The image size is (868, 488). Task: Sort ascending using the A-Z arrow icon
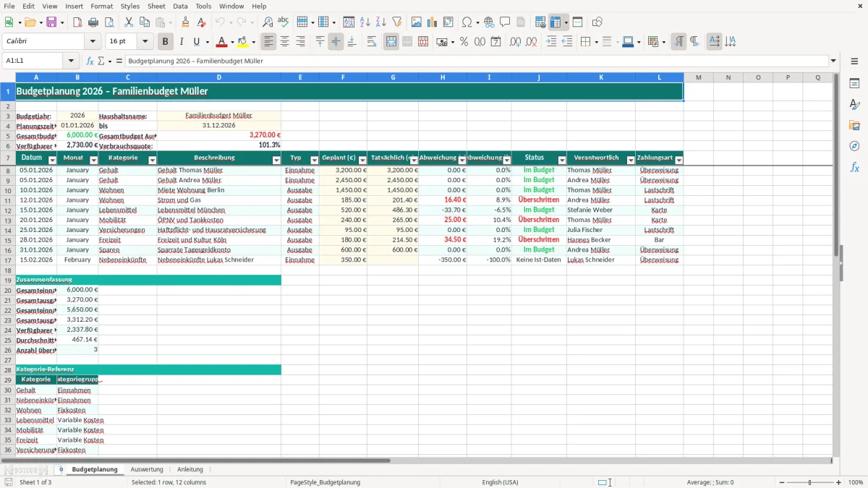pyautogui.click(x=365, y=22)
